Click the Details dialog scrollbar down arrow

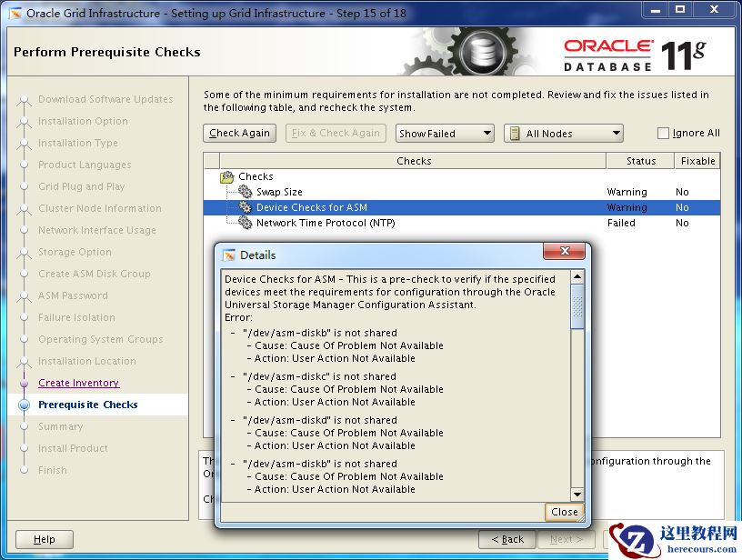click(577, 495)
